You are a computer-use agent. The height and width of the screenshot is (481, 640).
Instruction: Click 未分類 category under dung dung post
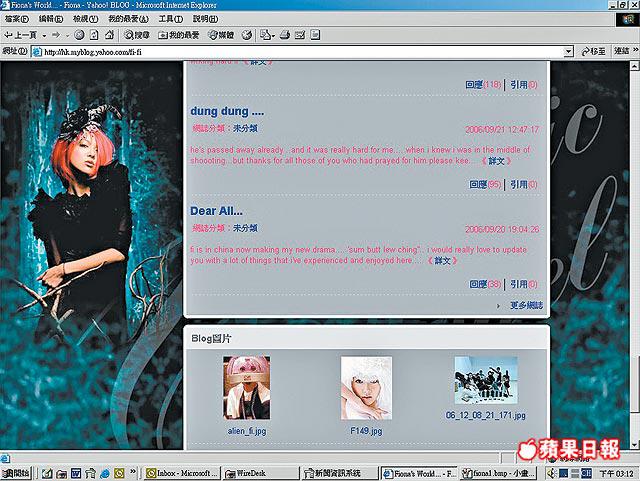[245, 128]
